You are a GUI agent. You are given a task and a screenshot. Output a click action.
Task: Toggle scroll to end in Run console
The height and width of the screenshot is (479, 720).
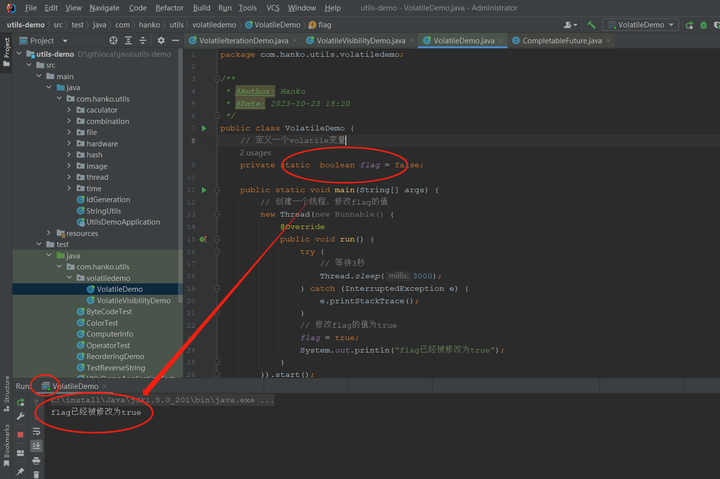tap(36, 446)
